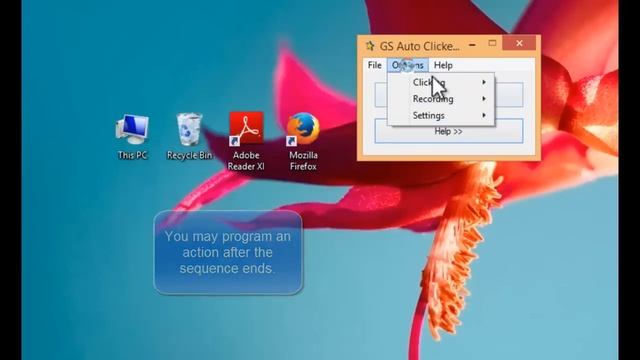Viewport: 640px width, 360px height.
Task: Click the Help >> button
Action: point(449,131)
